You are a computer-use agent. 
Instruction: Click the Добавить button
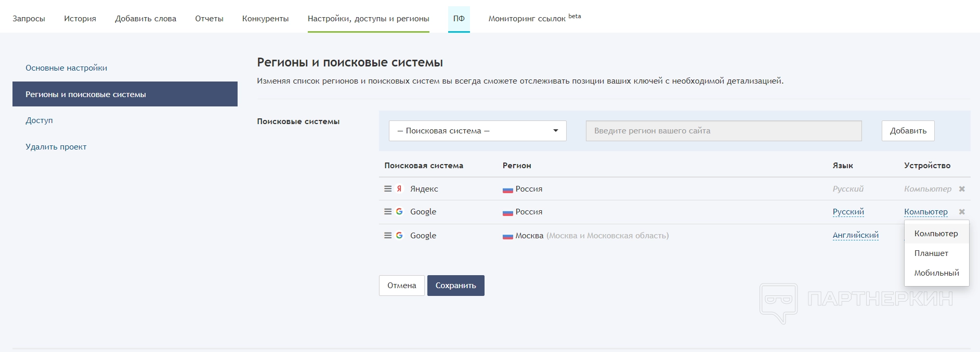tap(908, 131)
